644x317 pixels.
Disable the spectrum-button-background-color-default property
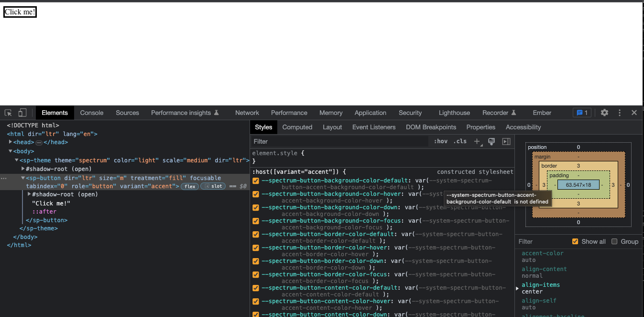pos(255,181)
